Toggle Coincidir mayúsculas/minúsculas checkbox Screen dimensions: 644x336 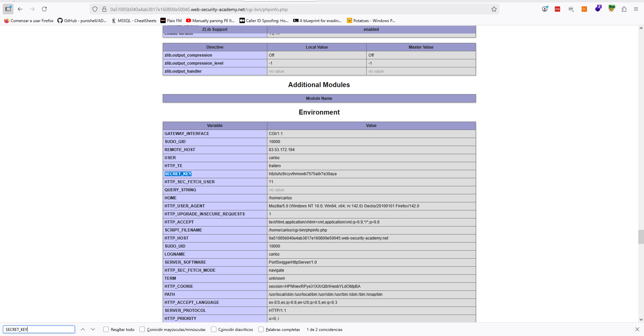(x=142, y=329)
